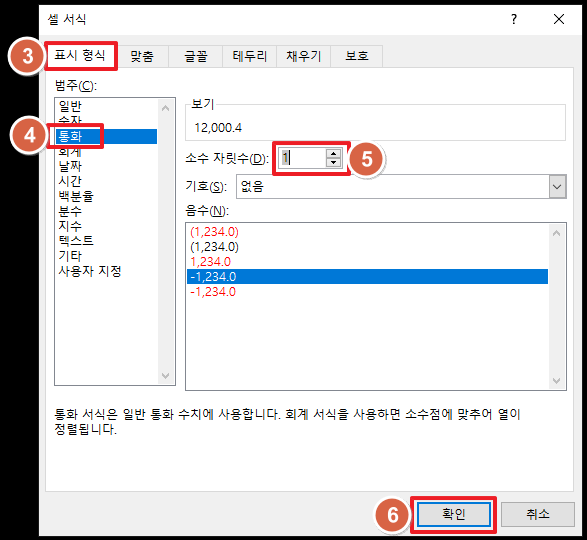
Task: Click negative list scrollbar down arrow
Action: [557, 380]
